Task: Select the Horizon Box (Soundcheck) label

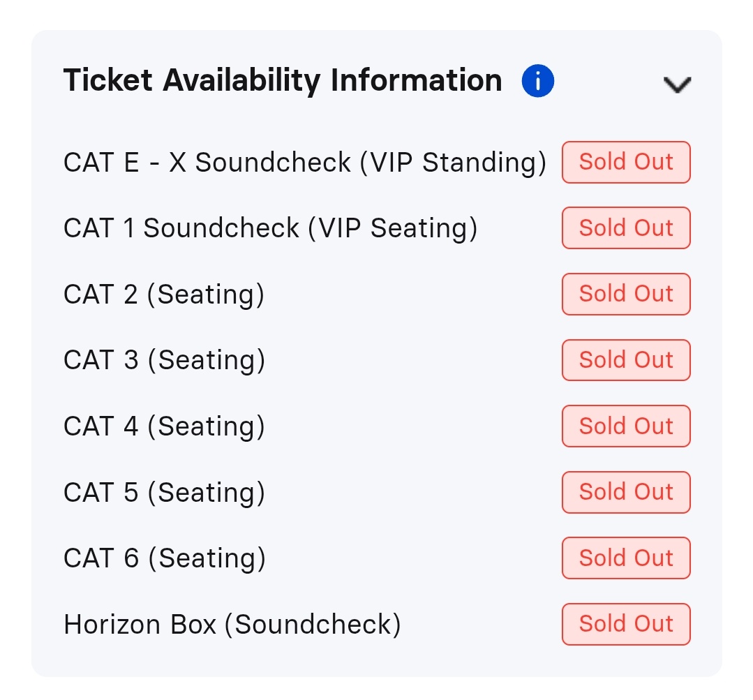Action: click(x=232, y=624)
